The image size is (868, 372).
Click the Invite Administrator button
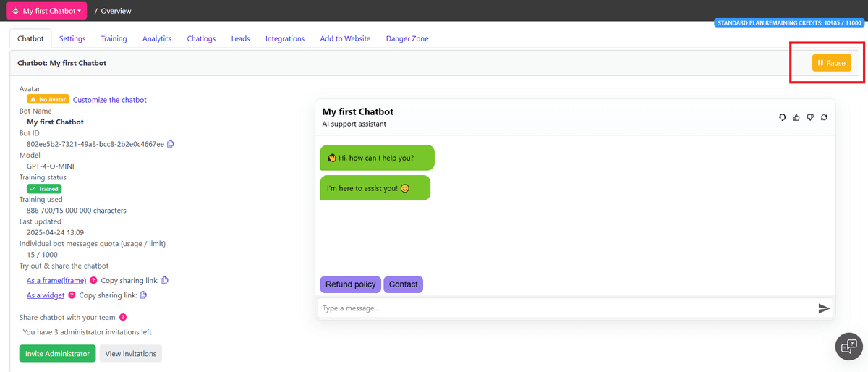[57, 354]
